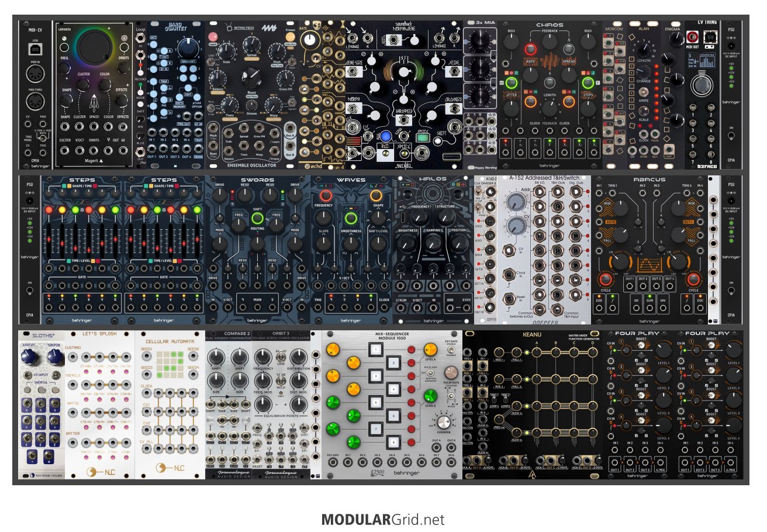The width and height of the screenshot is (767, 532).
Task: Click the Clock In jack on A-152
Action: (x=508, y=274)
